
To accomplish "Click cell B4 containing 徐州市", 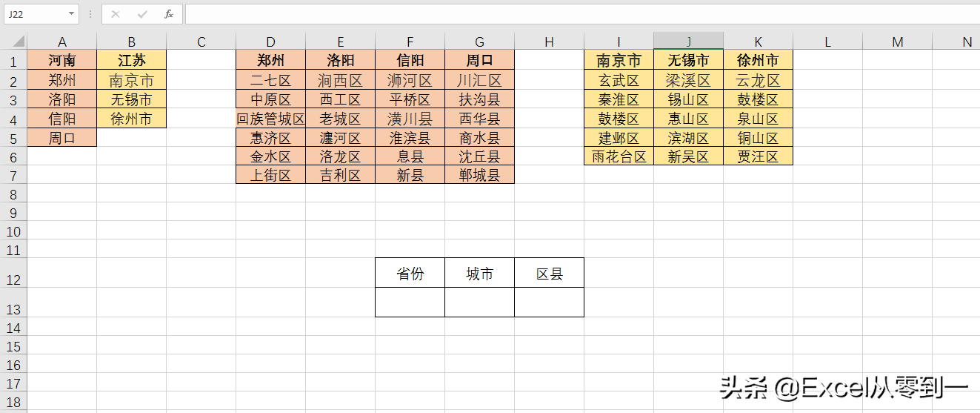I will [x=131, y=119].
